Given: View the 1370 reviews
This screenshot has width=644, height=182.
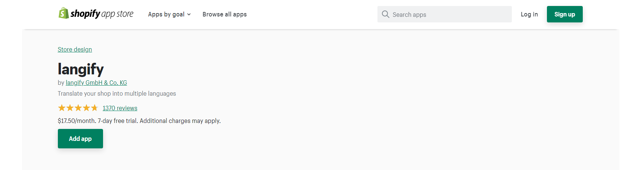Looking at the screenshot, I should click(x=120, y=108).
